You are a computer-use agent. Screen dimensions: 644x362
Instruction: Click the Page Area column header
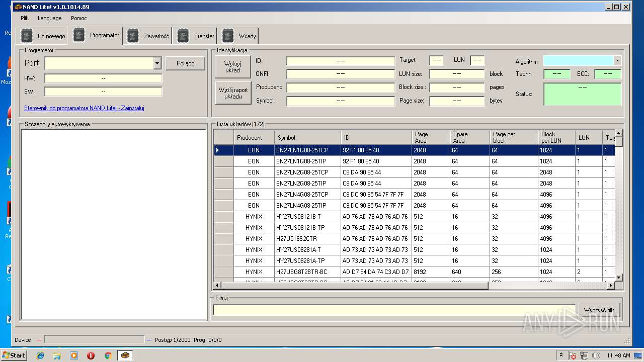coord(431,137)
